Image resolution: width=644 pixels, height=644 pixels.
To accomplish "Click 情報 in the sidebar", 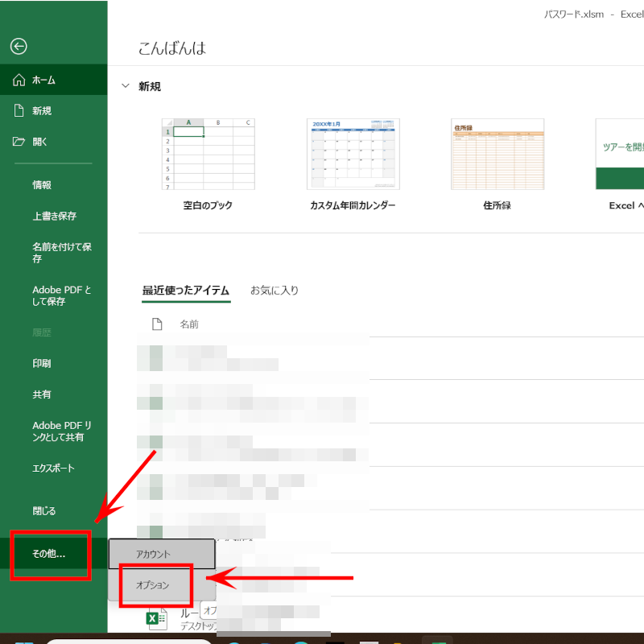I will click(42, 185).
